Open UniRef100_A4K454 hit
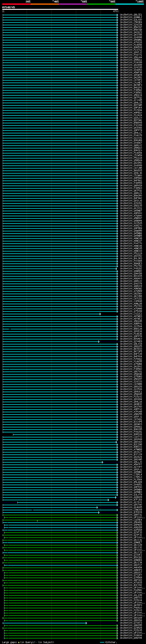146x644 pixels. [x=131, y=567]
